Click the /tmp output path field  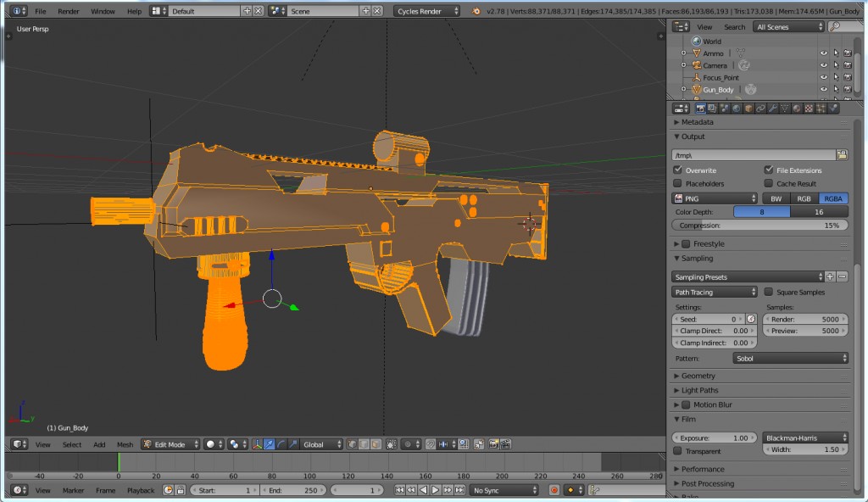[750, 154]
